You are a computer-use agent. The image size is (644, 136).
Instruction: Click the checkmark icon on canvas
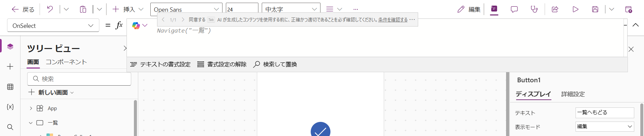(x=320, y=130)
